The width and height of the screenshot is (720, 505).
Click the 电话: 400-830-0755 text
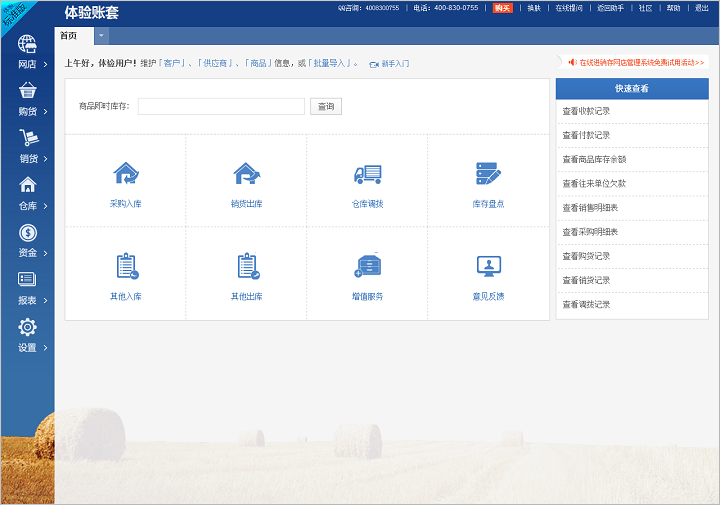point(446,8)
